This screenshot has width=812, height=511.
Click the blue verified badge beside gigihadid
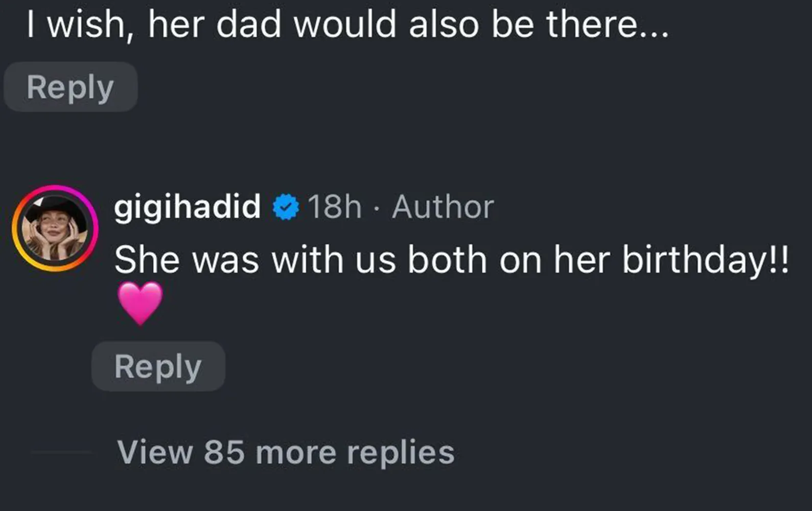(286, 207)
